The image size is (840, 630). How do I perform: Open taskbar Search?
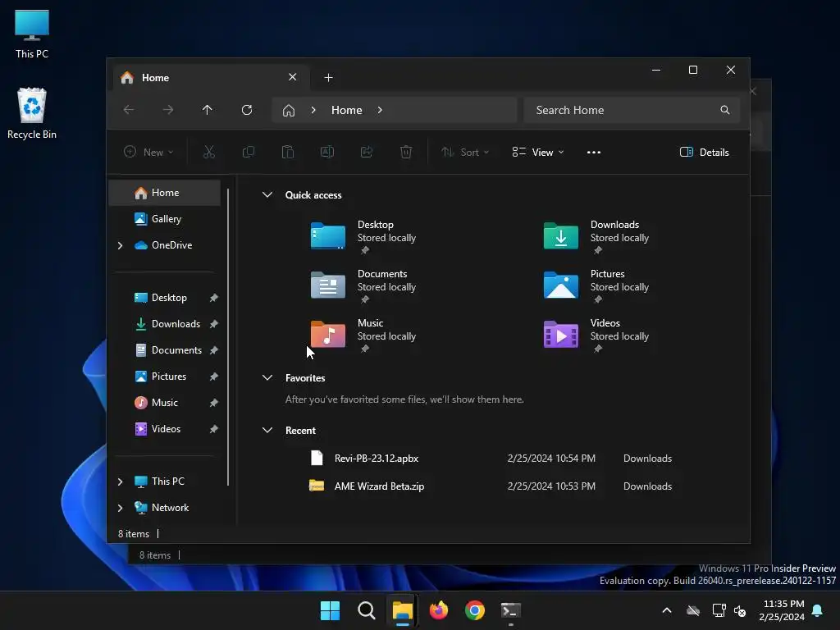point(367,610)
